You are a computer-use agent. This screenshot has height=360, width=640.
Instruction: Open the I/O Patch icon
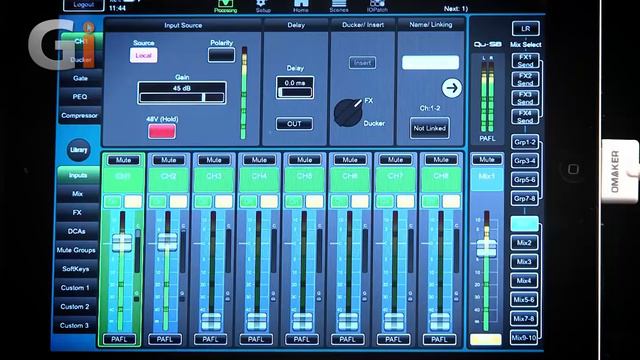377,6
